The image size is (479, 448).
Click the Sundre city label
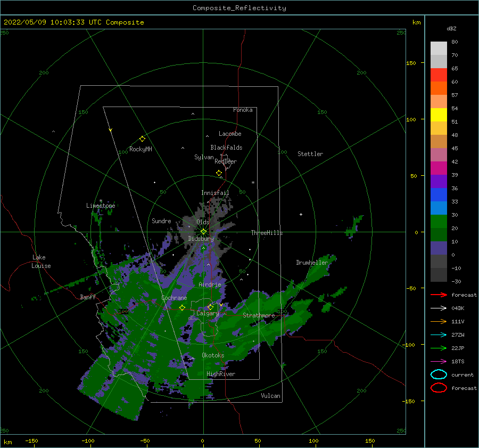point(161,221)
